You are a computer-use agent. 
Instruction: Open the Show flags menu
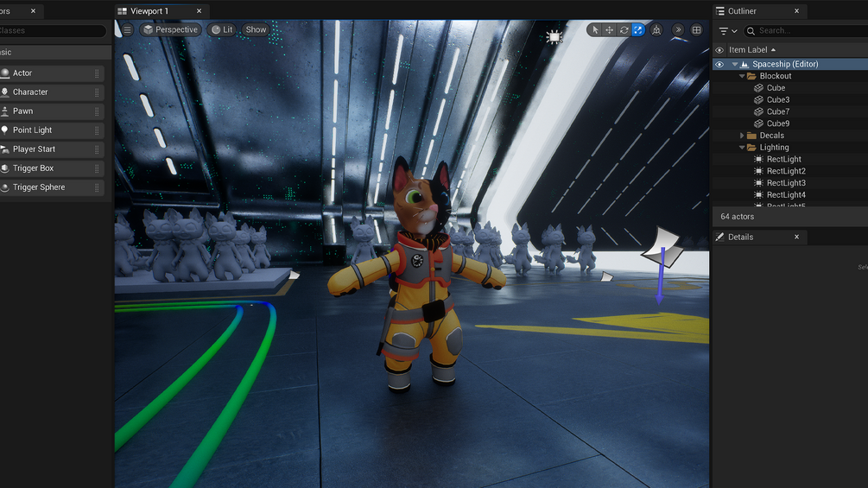click(256, 30)
